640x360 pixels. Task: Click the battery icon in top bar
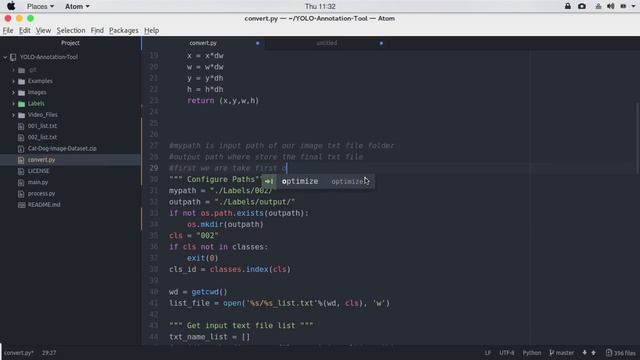point(623,6)
